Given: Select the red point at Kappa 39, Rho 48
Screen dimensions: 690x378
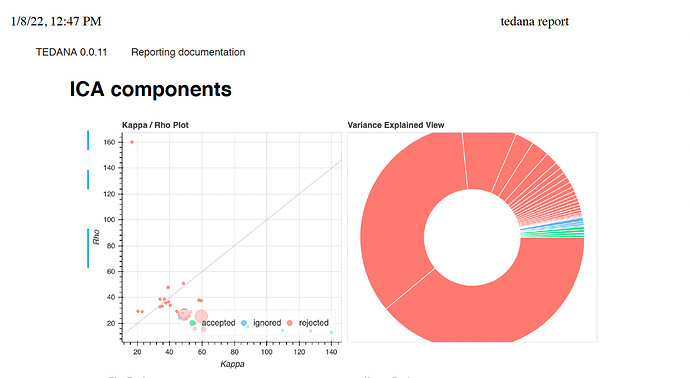Looking at the screenshot, I should pyautogui.click(x=168, y=287).
